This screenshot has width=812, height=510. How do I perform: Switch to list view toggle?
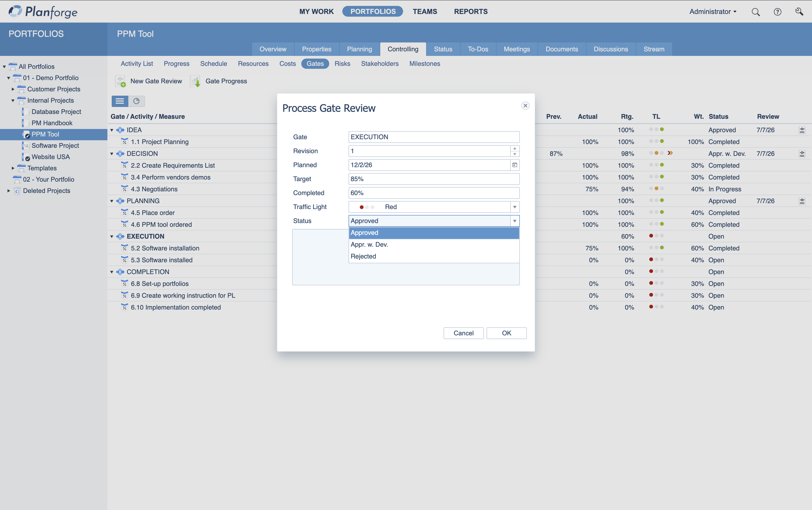(x=120, y=101)
